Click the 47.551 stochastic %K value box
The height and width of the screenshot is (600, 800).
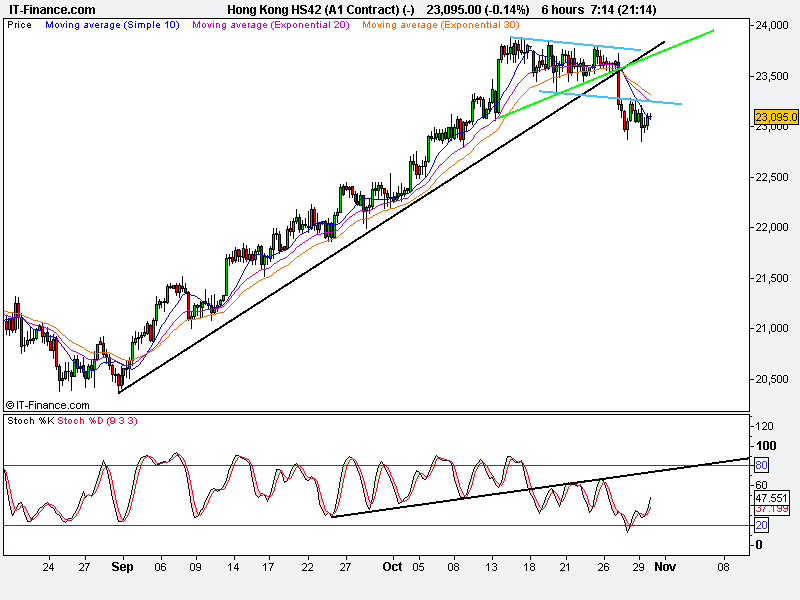pyautogui.click(x=772, y=498)
